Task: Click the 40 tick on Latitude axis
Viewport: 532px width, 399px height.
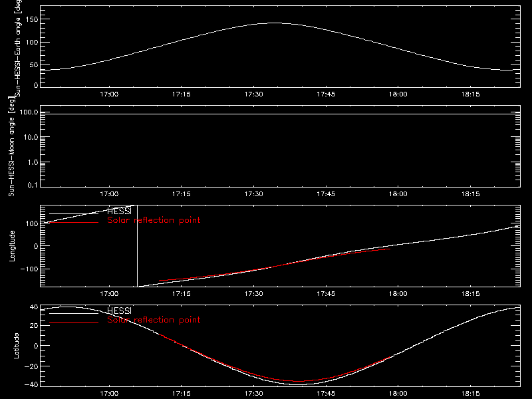Action: [34, 307]
